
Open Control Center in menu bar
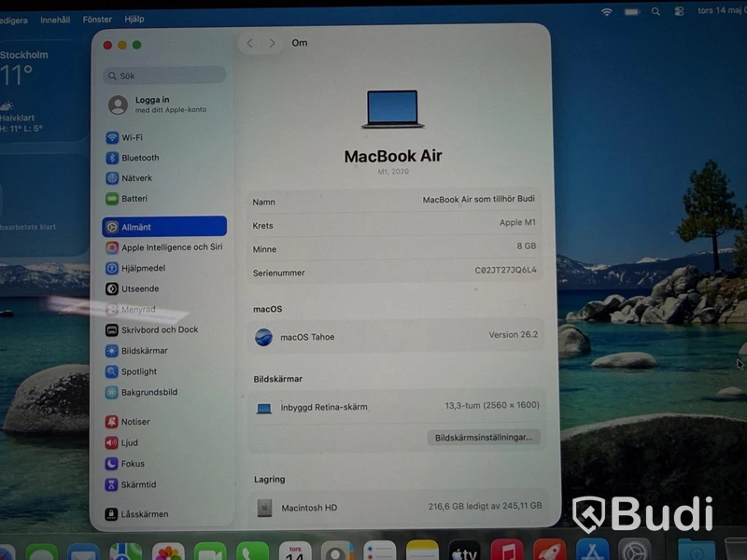(679, 11)
